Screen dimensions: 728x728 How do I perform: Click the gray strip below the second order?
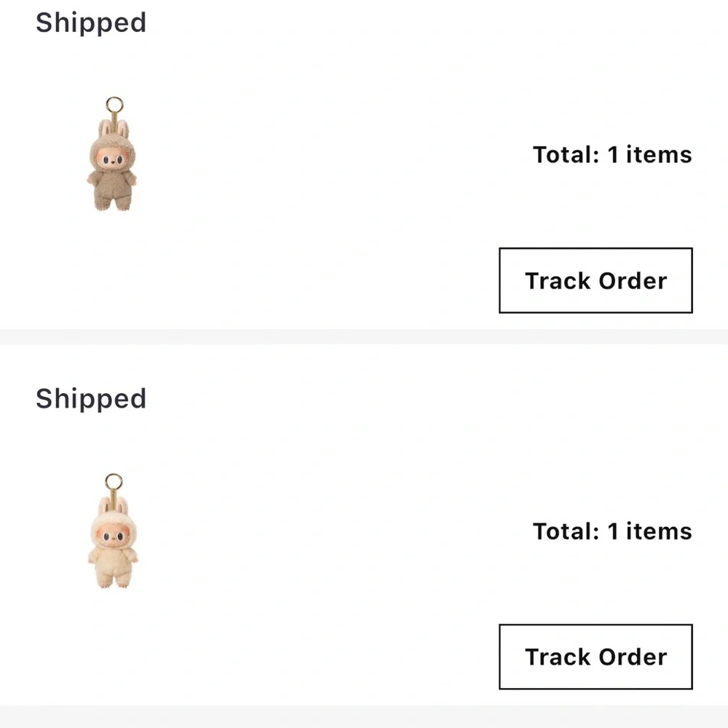[x=364, y=717]
